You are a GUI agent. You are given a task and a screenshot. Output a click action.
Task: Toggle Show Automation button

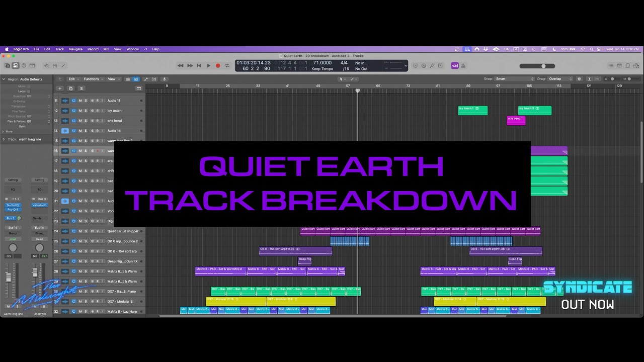click(146, 79)
